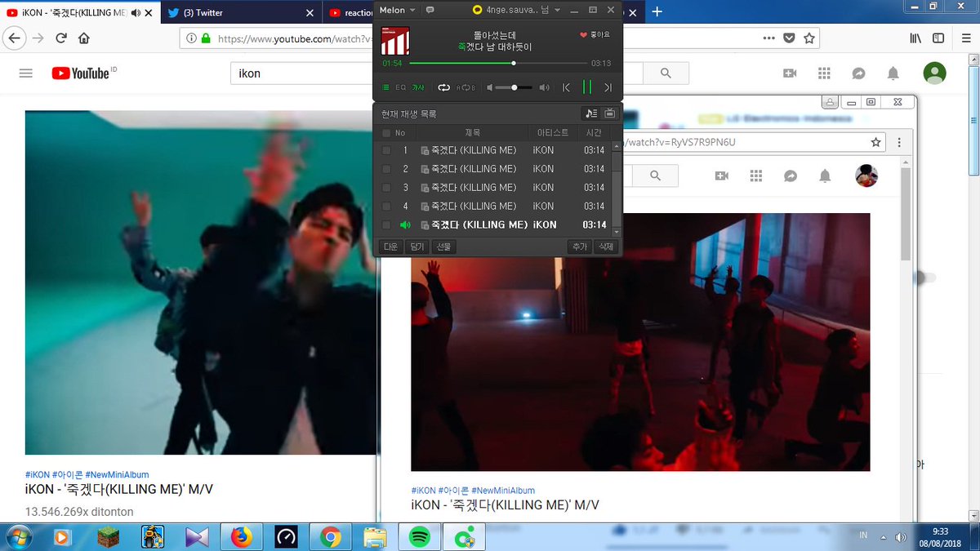Image resolution: width=980 pixels, height=551 pixels.
Task: Go to Firefox home page icon
Action: tap(83, 38)
